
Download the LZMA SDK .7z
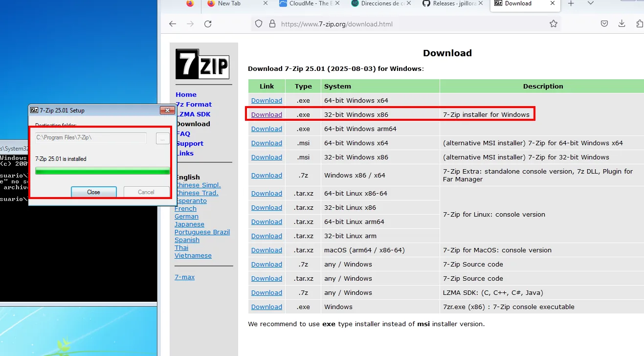266,292
